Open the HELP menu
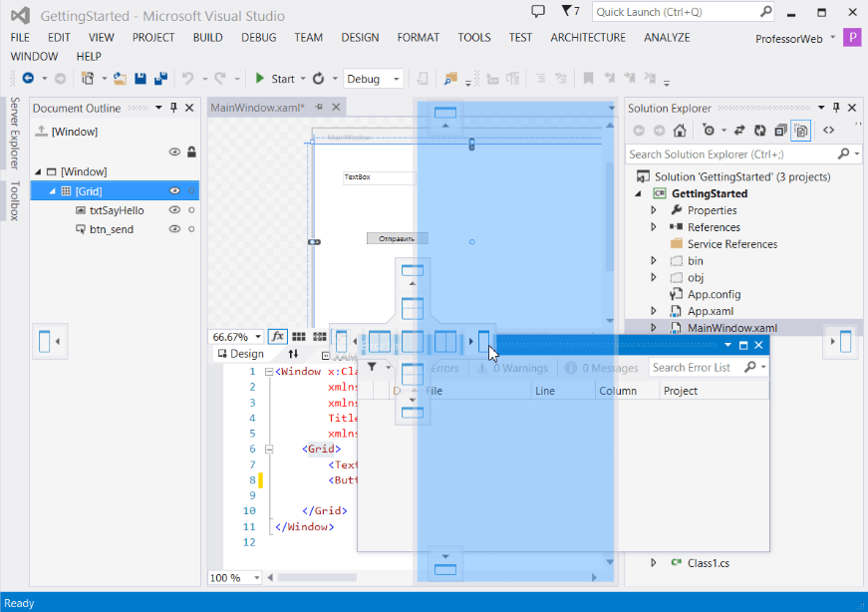 coord(89,56)
